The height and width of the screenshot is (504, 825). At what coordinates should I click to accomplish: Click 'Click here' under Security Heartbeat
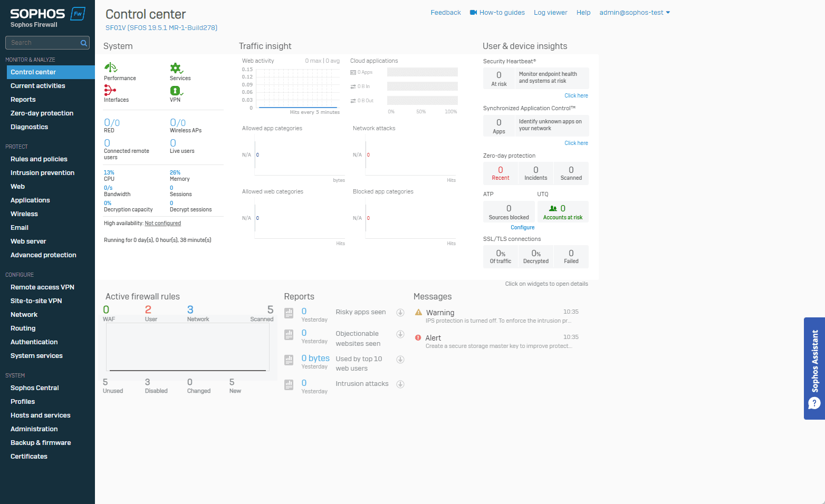[x=576, y=96]
